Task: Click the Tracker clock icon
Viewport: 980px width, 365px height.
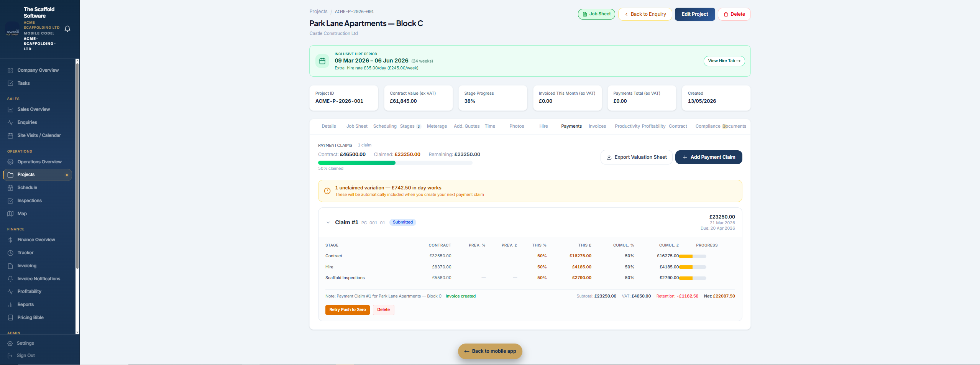Action: click(10, 253)
